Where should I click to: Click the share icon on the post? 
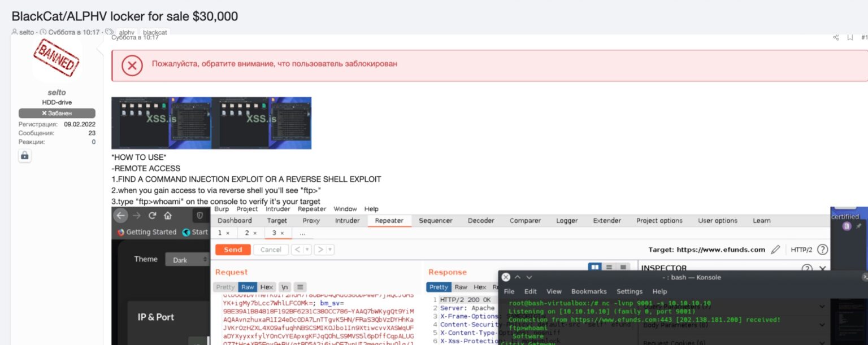point(836,38)
